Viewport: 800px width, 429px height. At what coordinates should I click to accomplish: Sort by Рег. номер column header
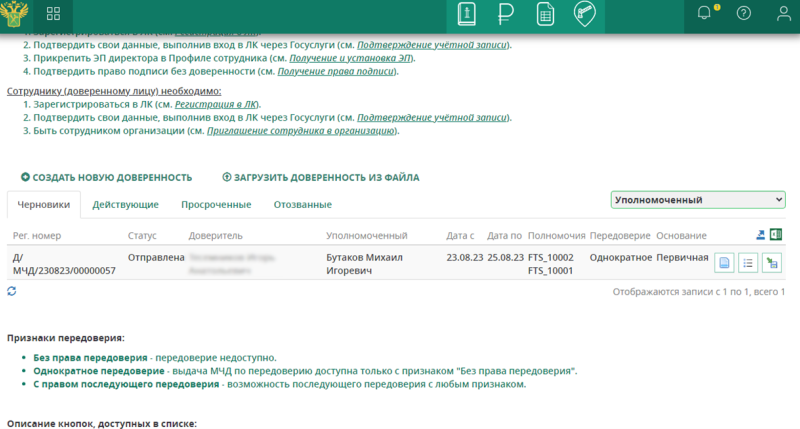click(x=37, y=236)
